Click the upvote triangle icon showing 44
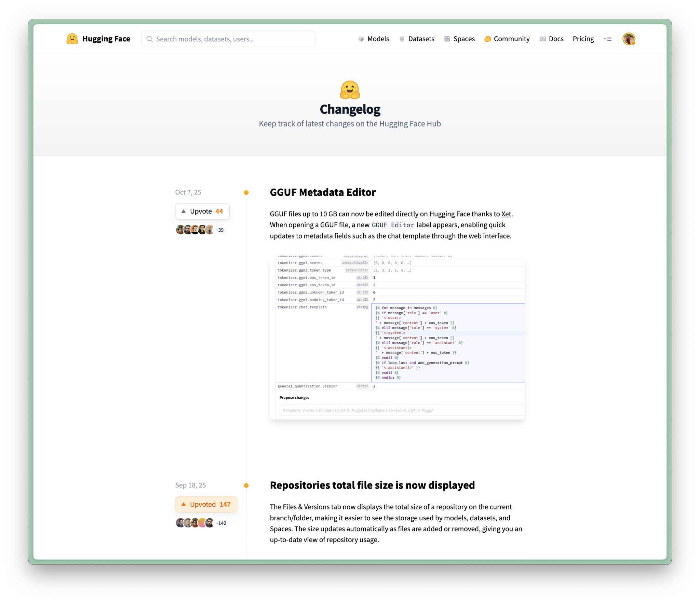The width and height of the screenshot is (700, 602). pos(184,211)
